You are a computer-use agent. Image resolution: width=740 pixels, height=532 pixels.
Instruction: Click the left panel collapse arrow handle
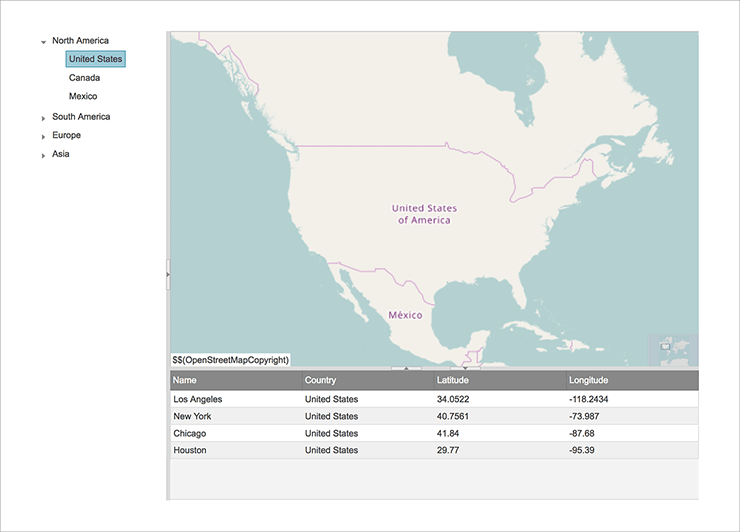pyautogui.click(x=168, y=274)
